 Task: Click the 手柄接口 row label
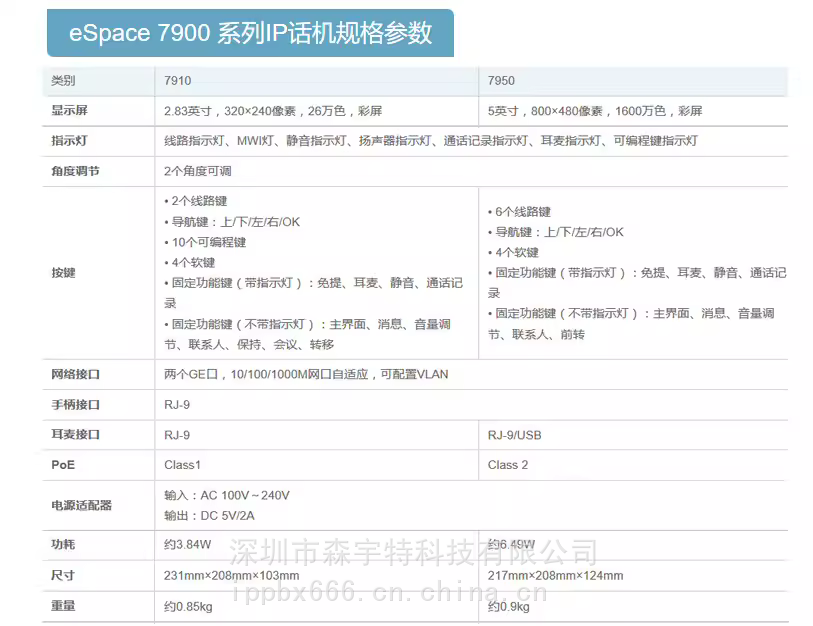point(75,405)
